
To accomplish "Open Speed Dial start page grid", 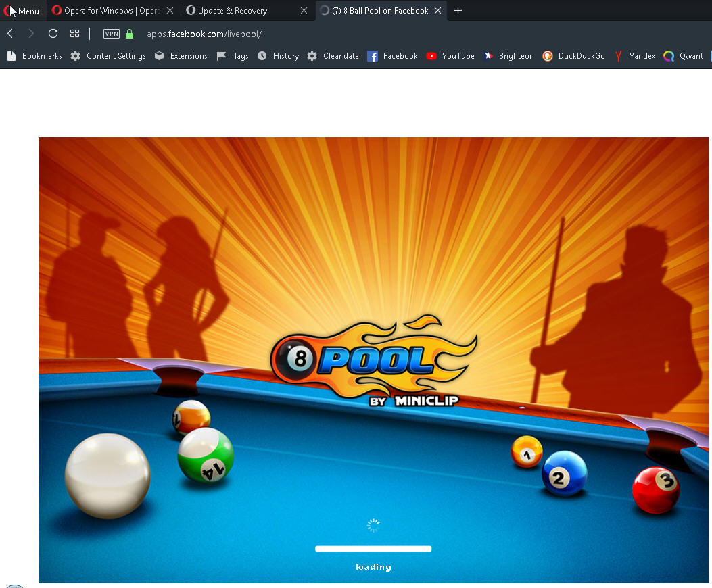I will pyautogui.click(x=74, y=34).
